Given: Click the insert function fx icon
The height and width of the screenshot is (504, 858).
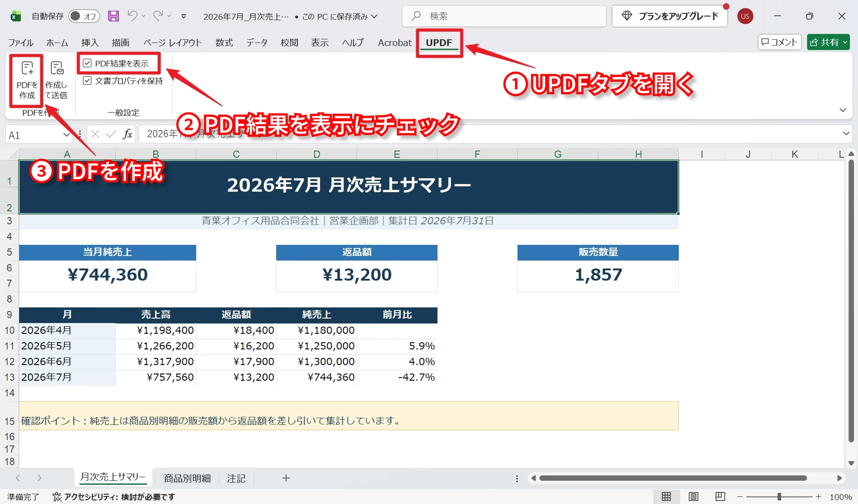Looking at the screenshot, I should coord(127,134).
